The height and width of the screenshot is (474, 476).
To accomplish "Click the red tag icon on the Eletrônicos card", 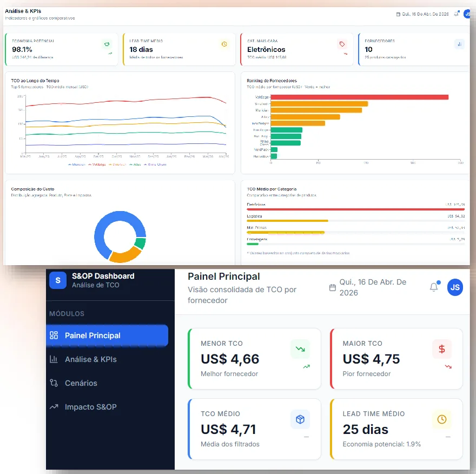I will pyautogui.click(x=342, y=44).
